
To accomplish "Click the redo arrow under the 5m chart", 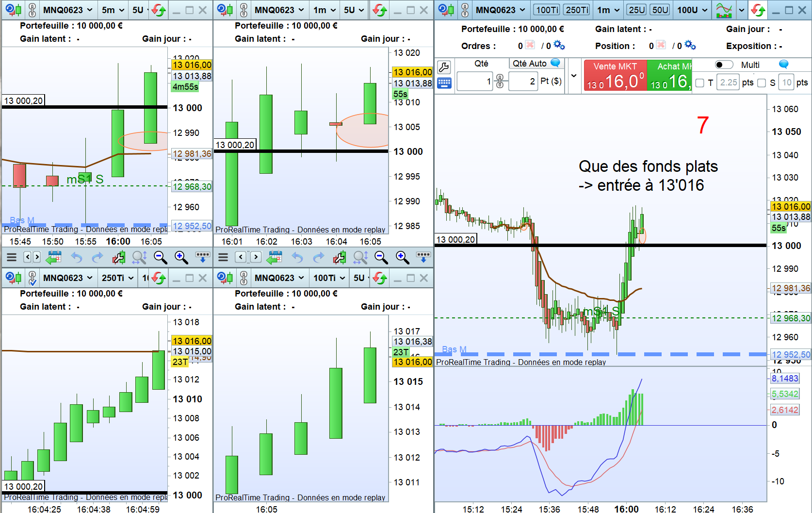I will [97, 257].
